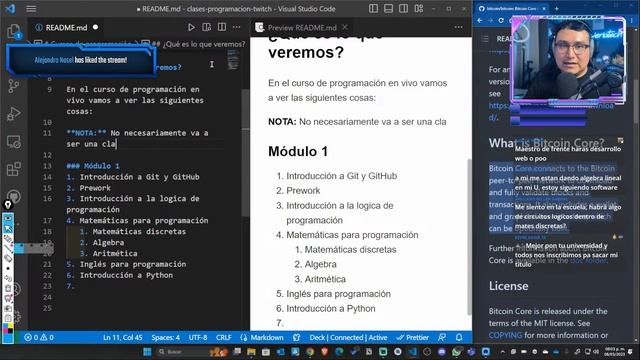Click 'Deck | Connected | Active' status item
Screen dimensions: 640x360
(348, 338)
